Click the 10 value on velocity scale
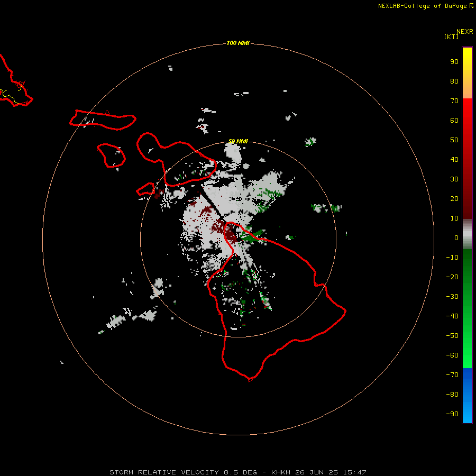This screenshot has height=476, width=476. [x=454, y=218]
